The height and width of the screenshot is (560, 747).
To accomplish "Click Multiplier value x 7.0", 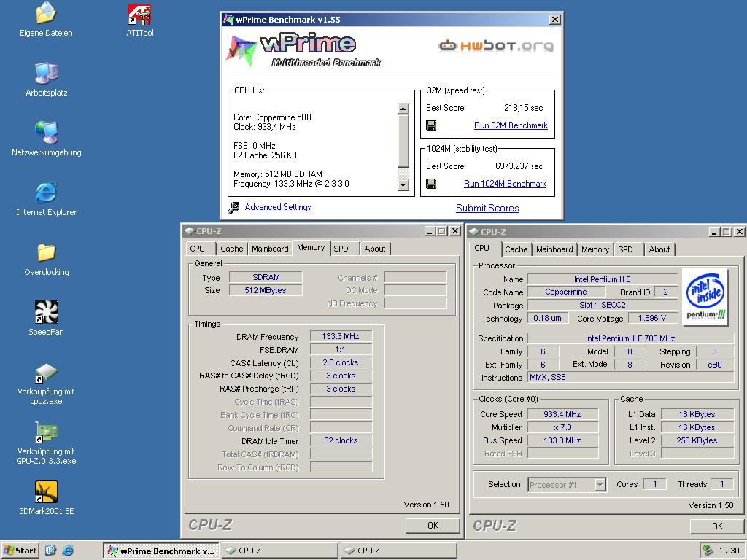I will tap(562, 427).
